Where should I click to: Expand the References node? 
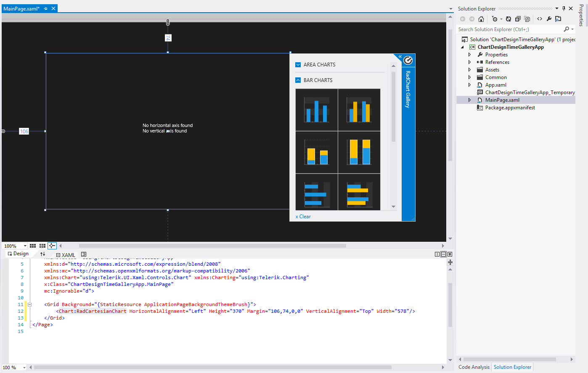(x=470, y=62)
